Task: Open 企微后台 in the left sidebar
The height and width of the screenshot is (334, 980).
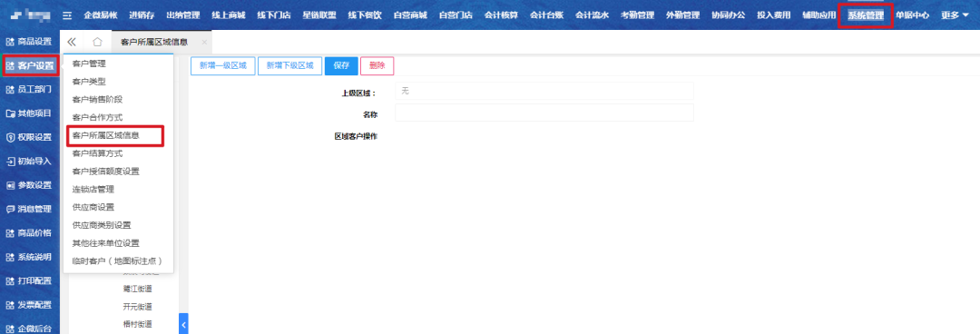Action: click(x=29, y=329)
